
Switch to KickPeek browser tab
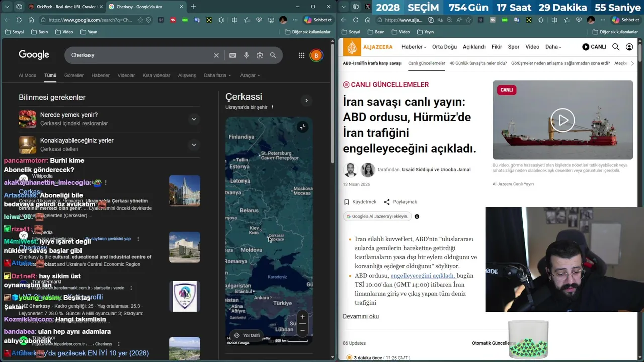[x=65, y=7]
